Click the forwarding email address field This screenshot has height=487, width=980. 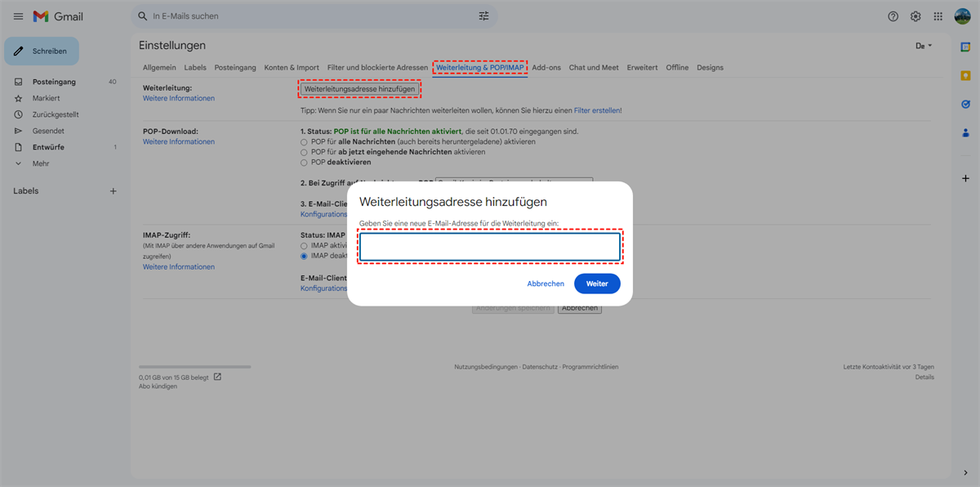point(490,247)
